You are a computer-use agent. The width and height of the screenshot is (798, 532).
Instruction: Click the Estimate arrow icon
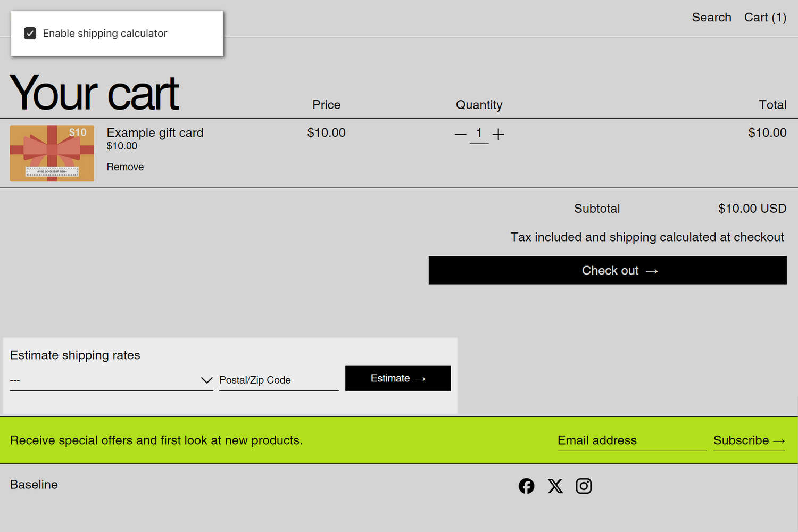click(420, 378)
